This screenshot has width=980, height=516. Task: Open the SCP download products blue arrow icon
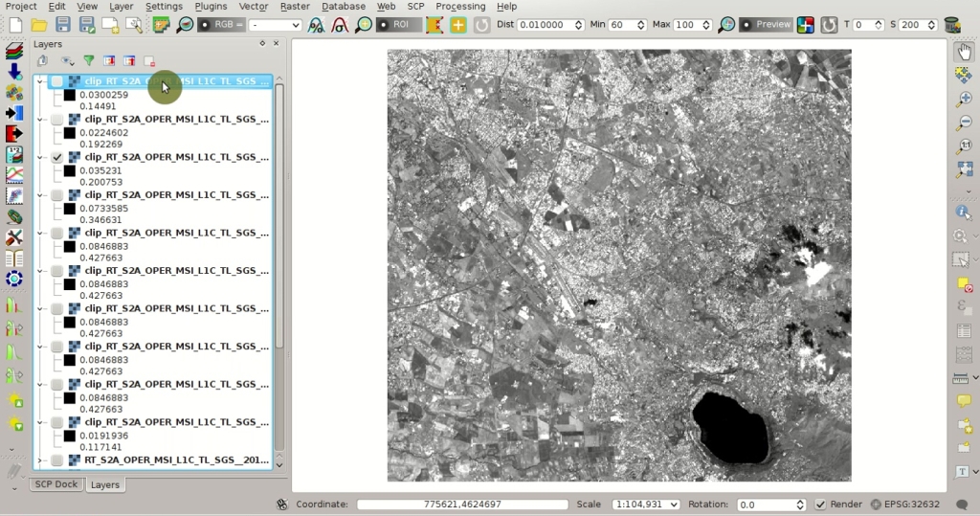point(14,71)
